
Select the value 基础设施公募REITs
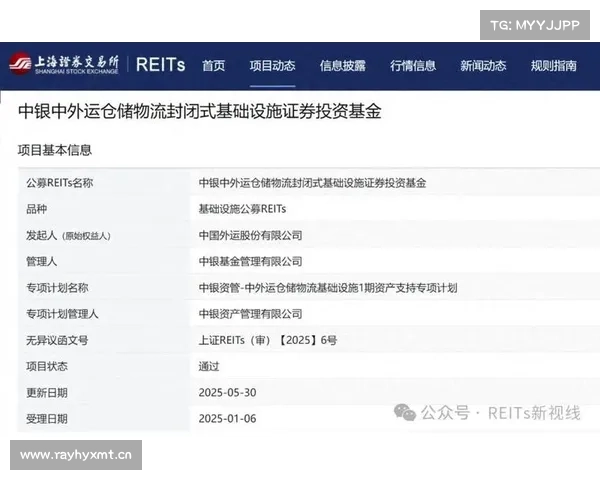(242, 209)
